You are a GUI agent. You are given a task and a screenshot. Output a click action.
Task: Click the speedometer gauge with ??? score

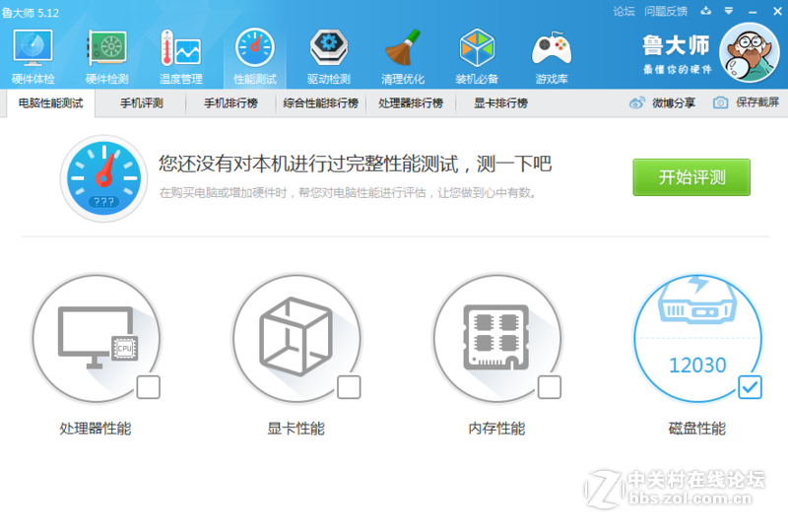(x=104, y=178)
